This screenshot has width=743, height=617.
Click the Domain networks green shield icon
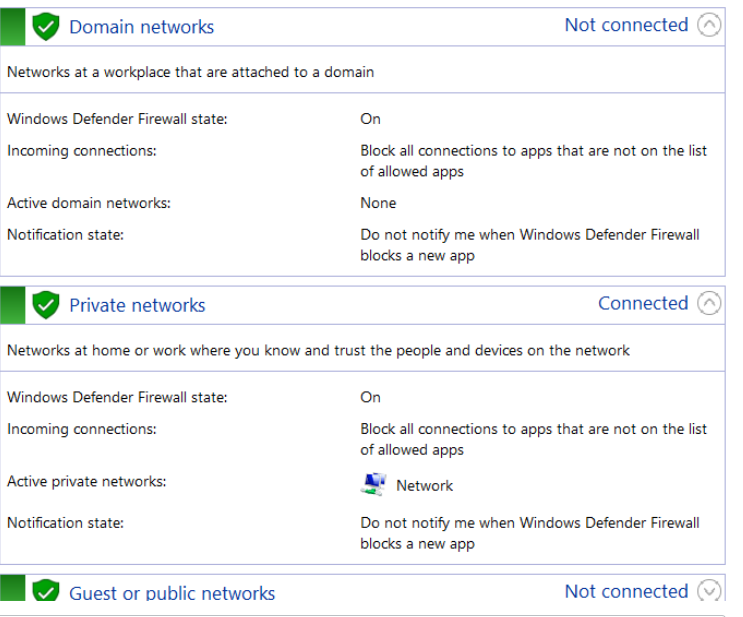point(45,27)
